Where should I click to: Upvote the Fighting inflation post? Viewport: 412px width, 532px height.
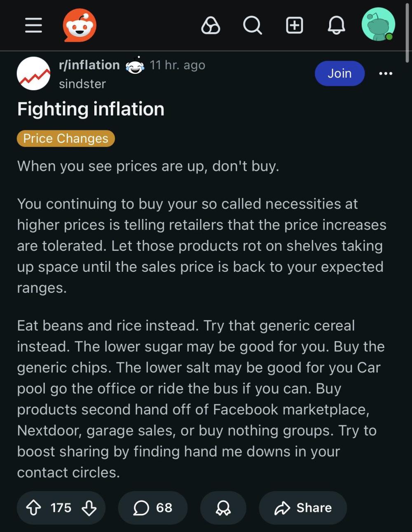pos(33,508)
